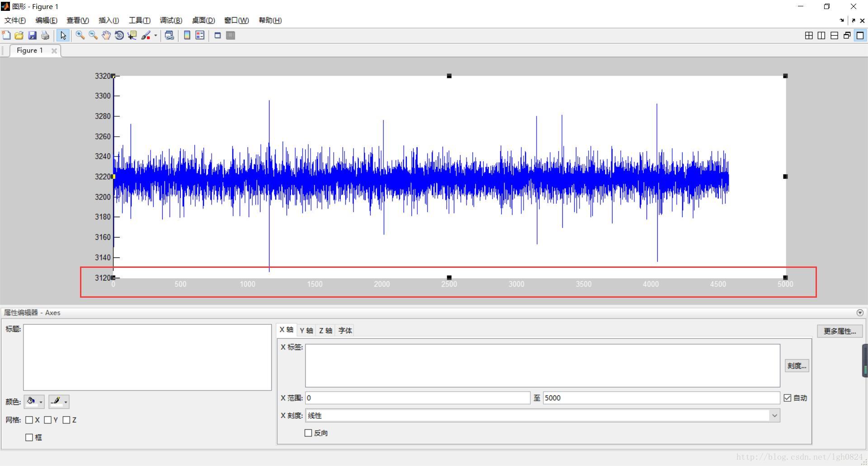The width and height of the screenshot is (868, 466).
Task: Select the Edit Plot arrow tool
Action: 63,35
